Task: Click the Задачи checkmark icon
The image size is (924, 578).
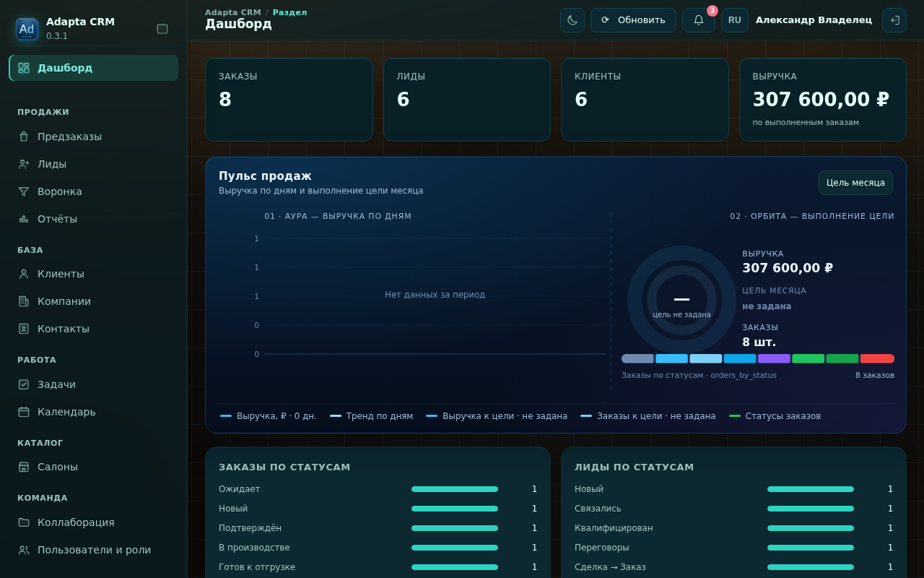Action: click(24, 384)
